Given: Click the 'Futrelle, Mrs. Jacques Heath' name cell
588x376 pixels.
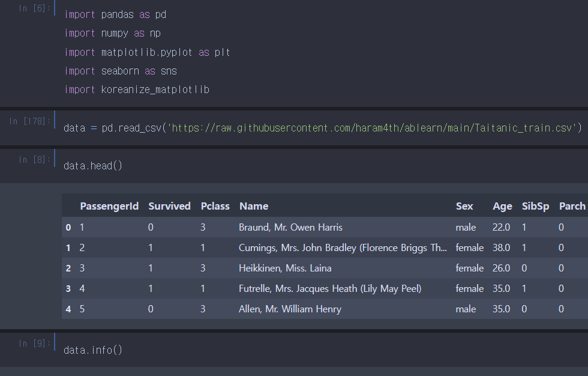Looking at the screenshot, I should coord(330,288).
